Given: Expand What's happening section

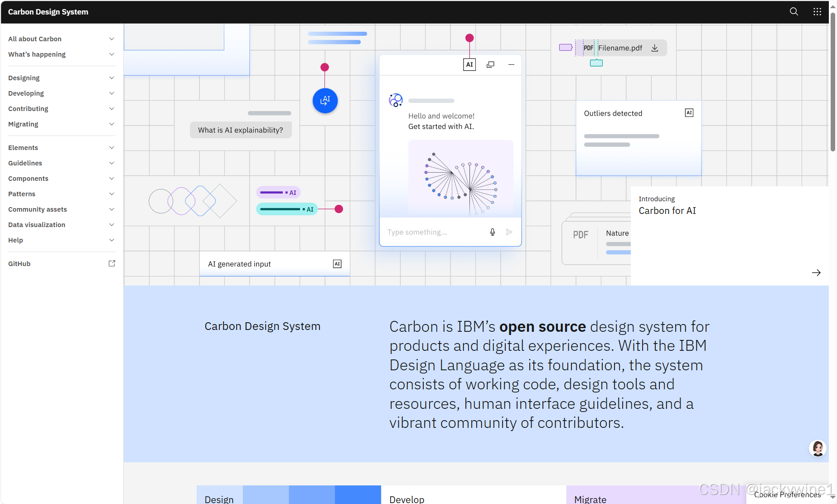Looking at the screenshot, I should pos(61,54).
